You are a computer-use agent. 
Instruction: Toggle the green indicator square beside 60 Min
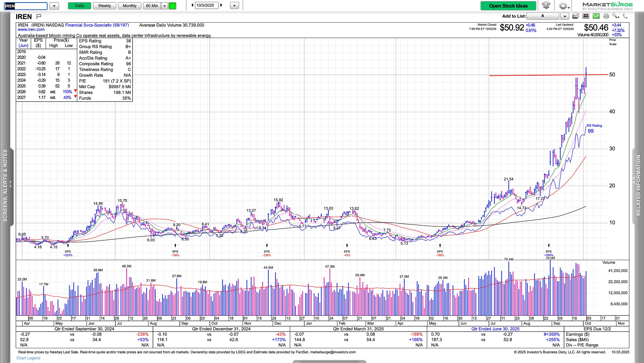click(x=173, y=6)
